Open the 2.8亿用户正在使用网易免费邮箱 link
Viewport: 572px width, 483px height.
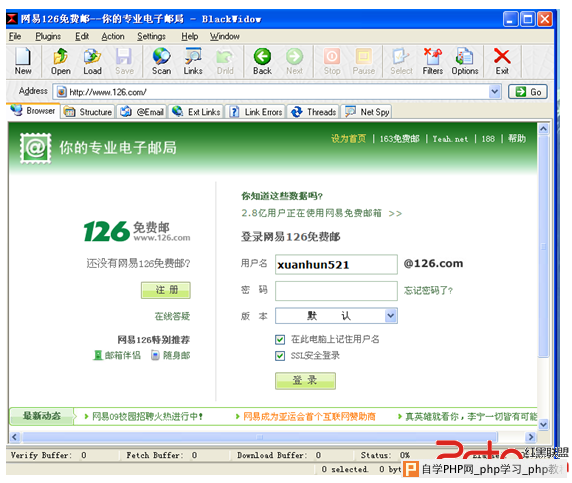[x=321, y=213]
